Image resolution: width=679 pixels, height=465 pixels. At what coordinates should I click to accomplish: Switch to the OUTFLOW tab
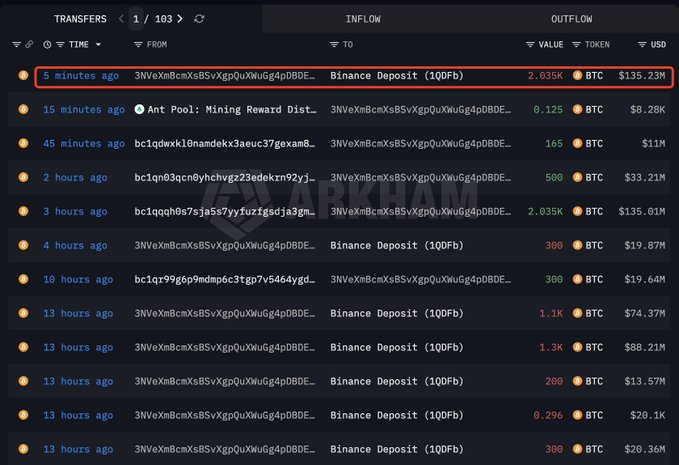571,19
